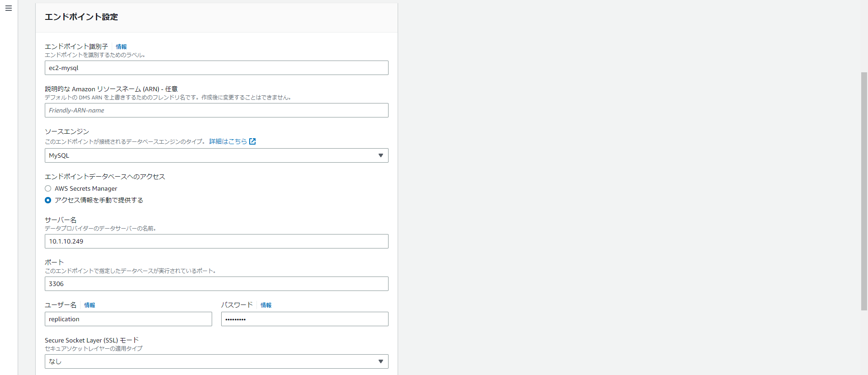The width and height of the screenshot is (868, 375).
Task: Click the port field containing 3306
Action: coord(217,284)
